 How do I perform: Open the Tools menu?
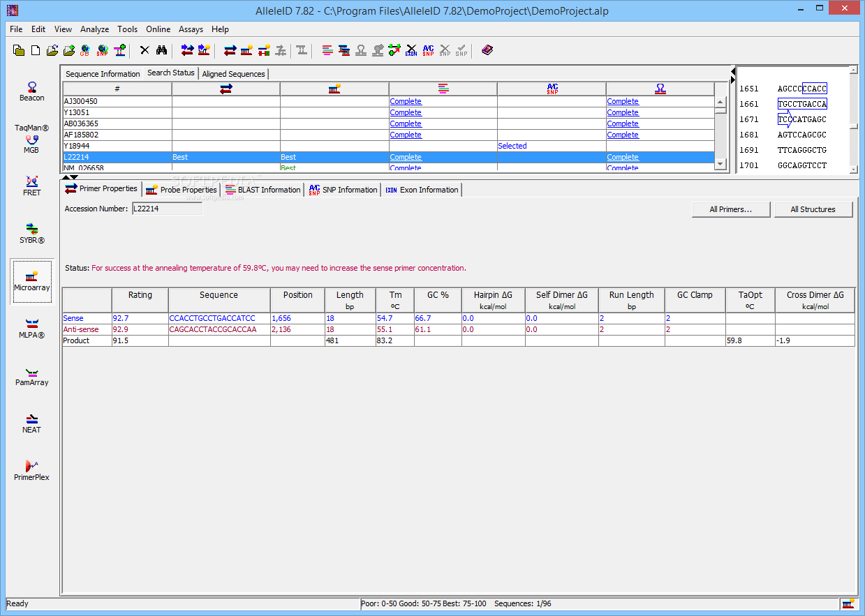coord(128,29)
